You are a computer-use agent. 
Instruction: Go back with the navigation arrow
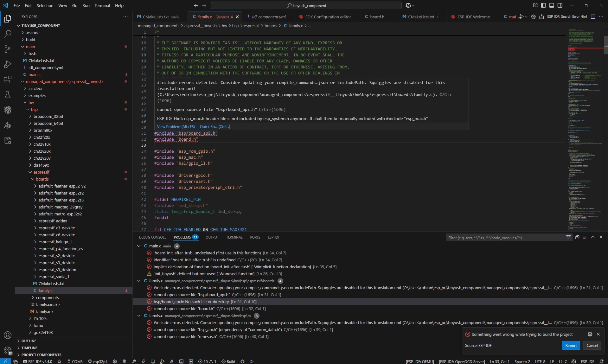196,5
